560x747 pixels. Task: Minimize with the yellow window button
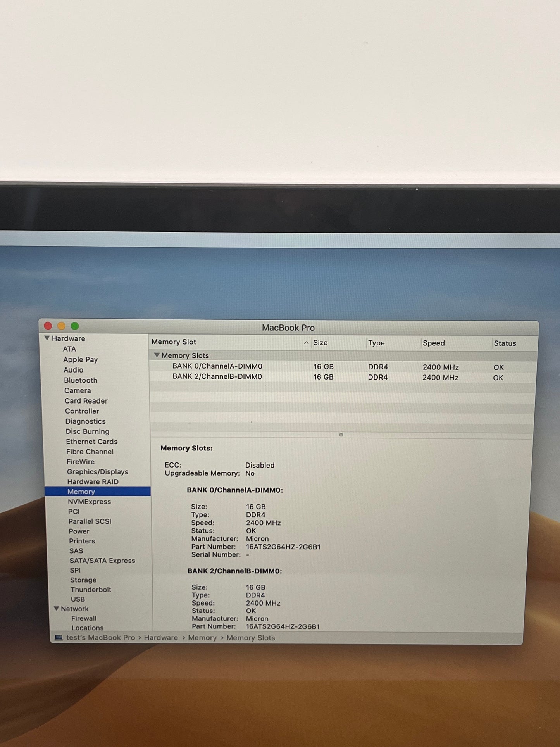(61, 326)
